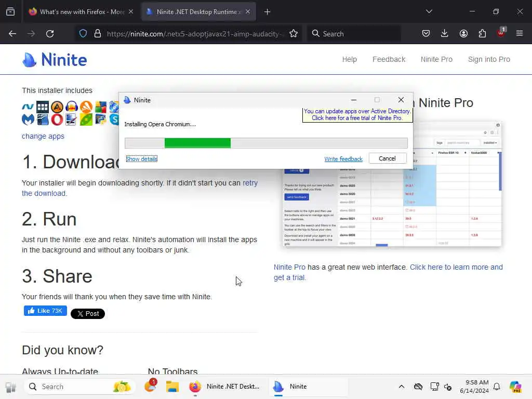
Task: Reload the current Ninite page
Action: 50,34
